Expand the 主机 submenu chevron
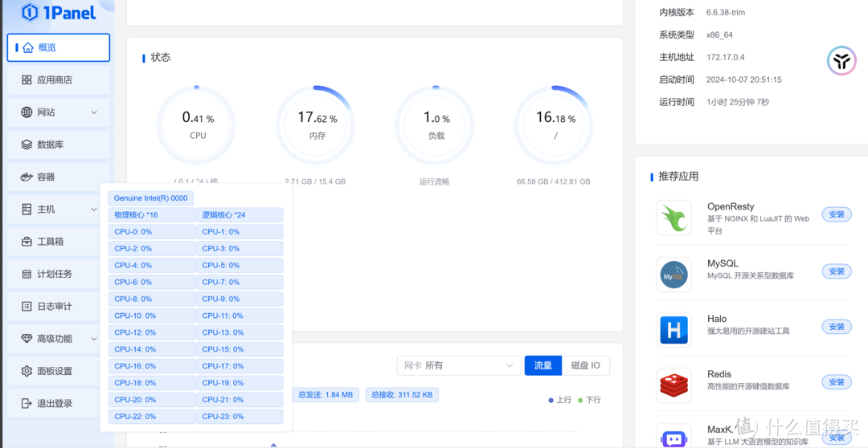 94,210
